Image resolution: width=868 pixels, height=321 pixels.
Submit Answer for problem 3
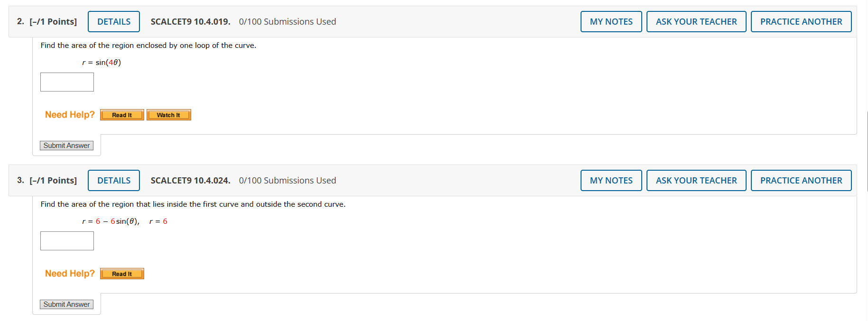(66, 304)
